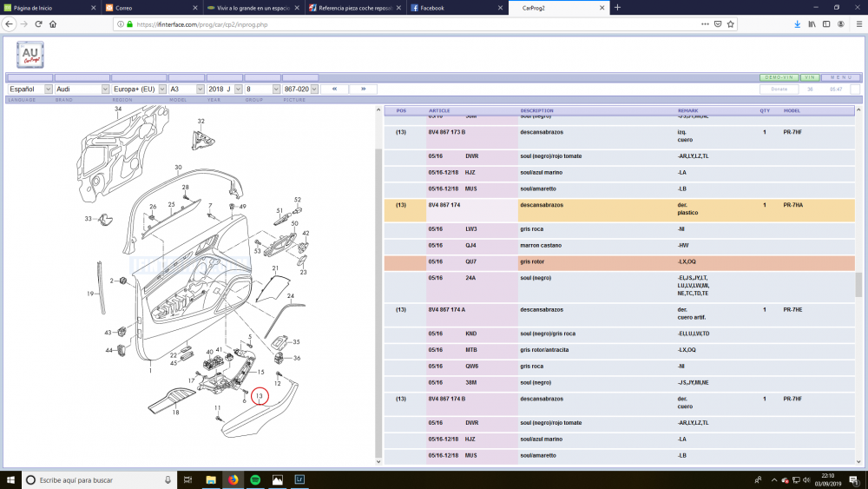Switch to Referencia pieza coche tab

tap(355, 8)
